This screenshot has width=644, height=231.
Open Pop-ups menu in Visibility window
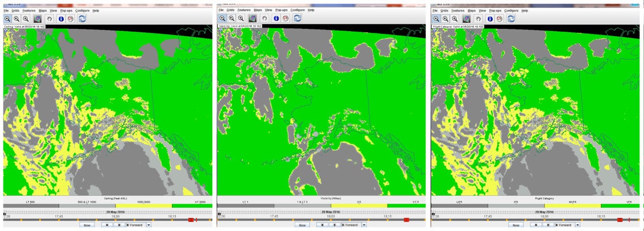pos(281,11)
